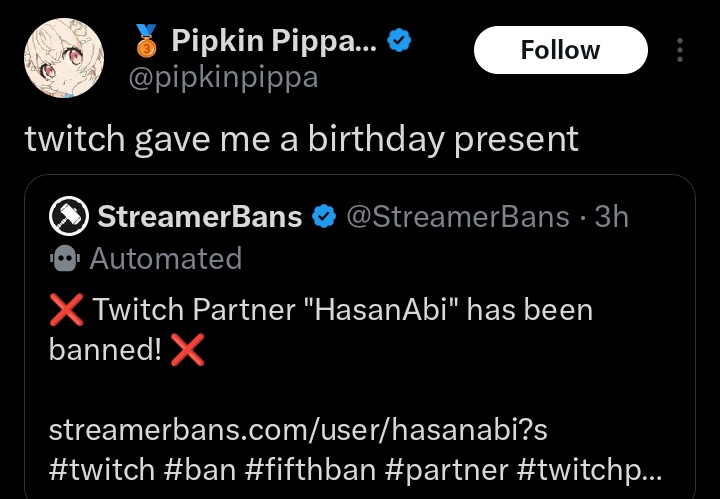Click the Pipkin Pippa display name
Image resolution: width=720 pixels, height=499 pixels.
pyautogui.click(x=264, y=42)
